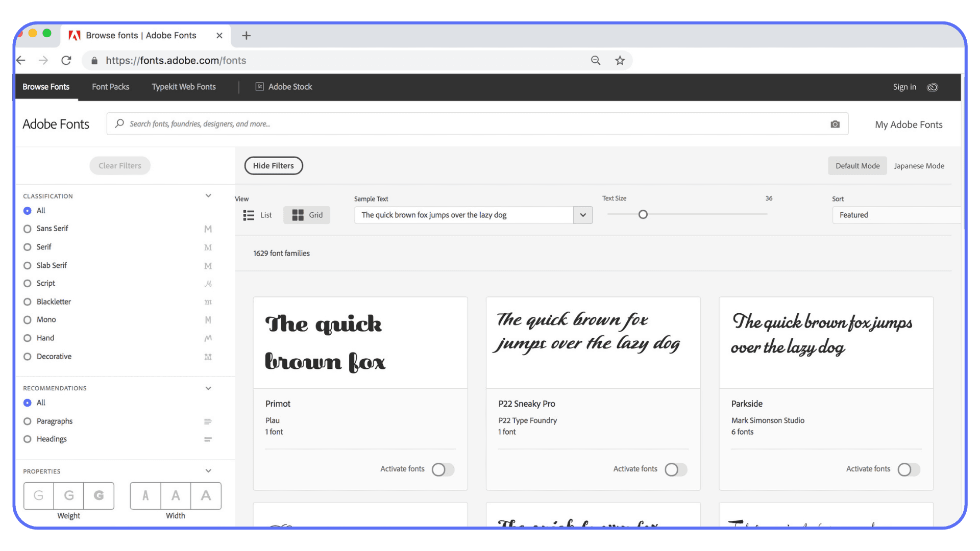Select the Script classification radio button
The image size is (980, 551).
pos(28,283)
